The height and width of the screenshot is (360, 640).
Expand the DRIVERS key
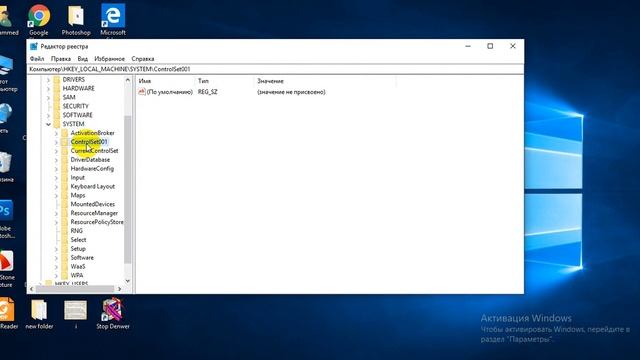point(48,80)
